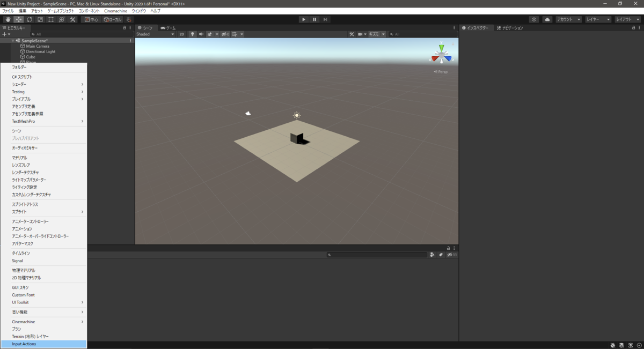This screenshot has width=644, height=349.
Task: Collapse the SampleScene tree
Action: point(13,41)
